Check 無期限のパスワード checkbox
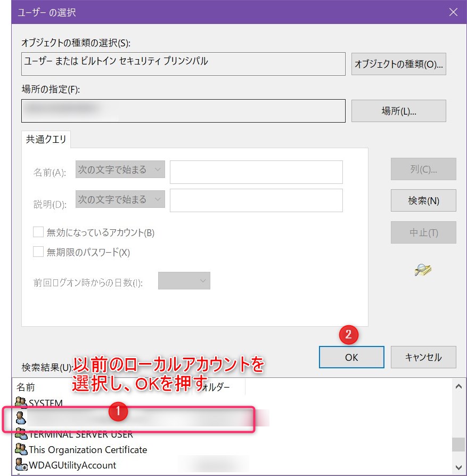This screenshot has width=467, height=476. [38, 252]
